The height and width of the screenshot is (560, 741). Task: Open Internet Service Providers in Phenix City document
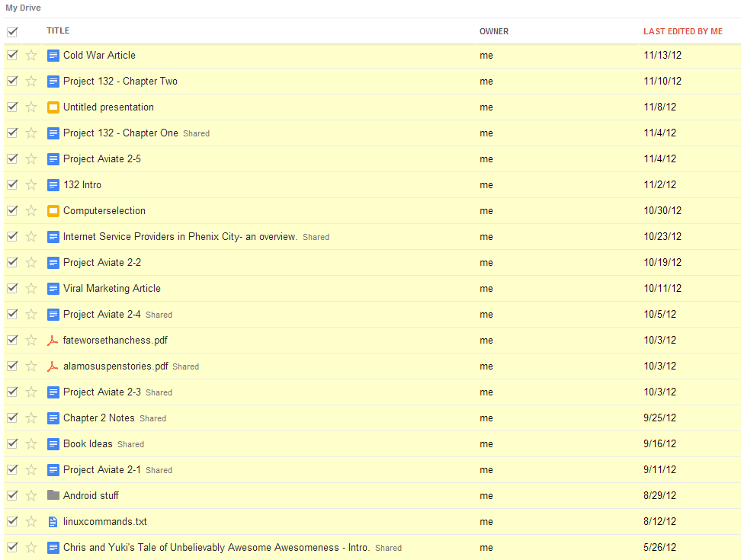(x=180, y=237)
